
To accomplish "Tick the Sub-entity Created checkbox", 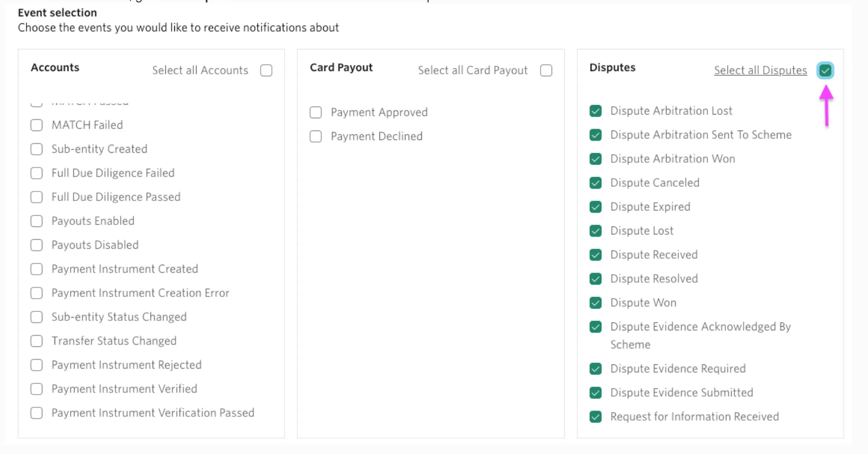I will tap(37, 149).
